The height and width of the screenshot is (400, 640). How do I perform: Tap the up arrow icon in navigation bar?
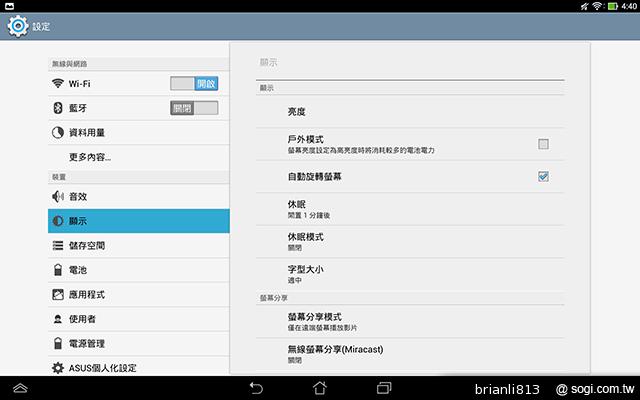(x=20, y=388)
